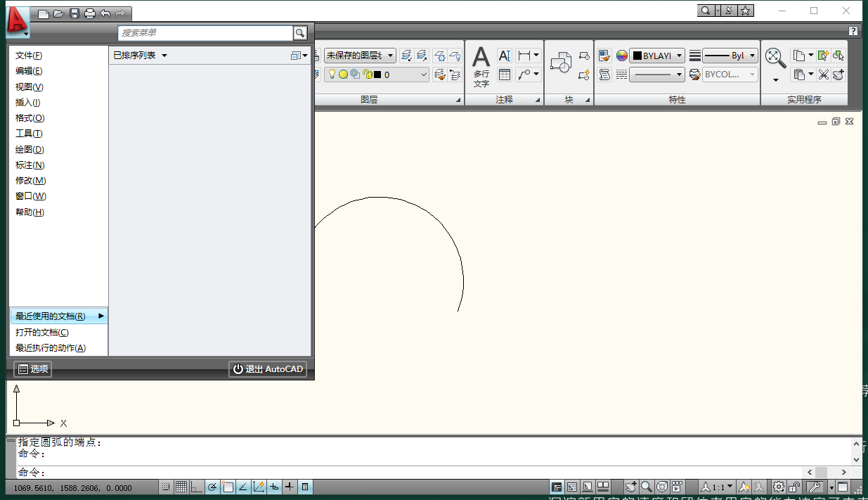Open the layer state dropdown (未保存的图层状态)
This screenshot has height=500, width=868.
pos(360,56)
